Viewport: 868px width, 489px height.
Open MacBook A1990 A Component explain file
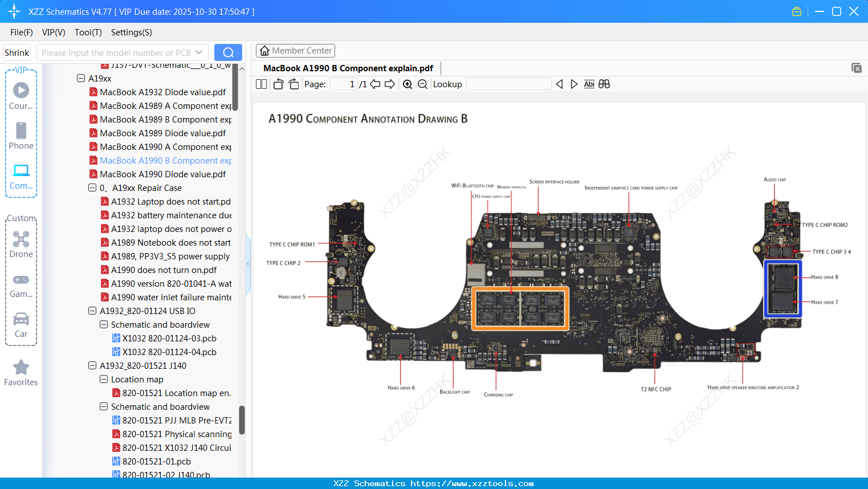(165, 146)
